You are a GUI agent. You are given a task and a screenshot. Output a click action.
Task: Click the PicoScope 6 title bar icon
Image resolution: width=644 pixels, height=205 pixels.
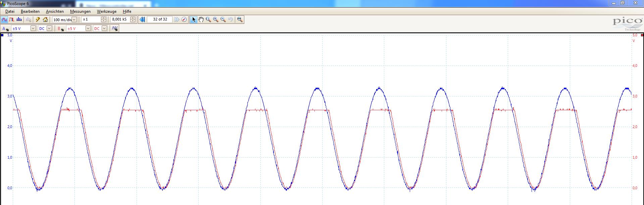tap(3, 4)
